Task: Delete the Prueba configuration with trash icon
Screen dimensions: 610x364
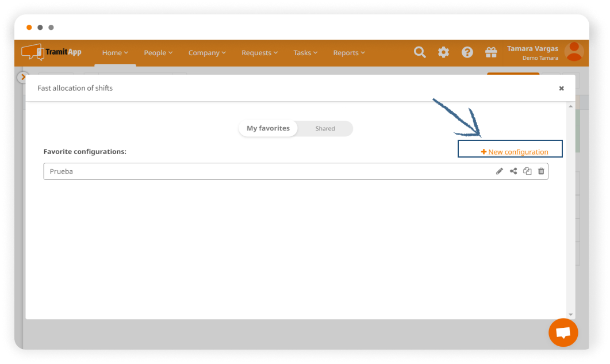Action: [x=541, y=171]
